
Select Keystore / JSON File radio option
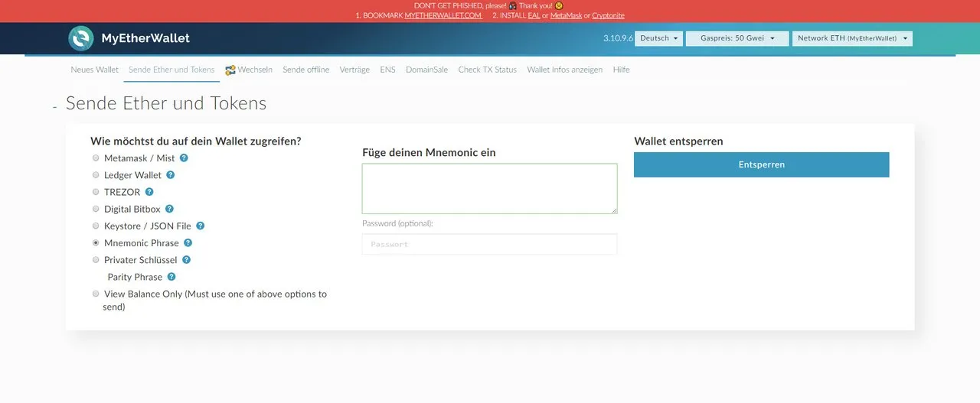[96, 226]
